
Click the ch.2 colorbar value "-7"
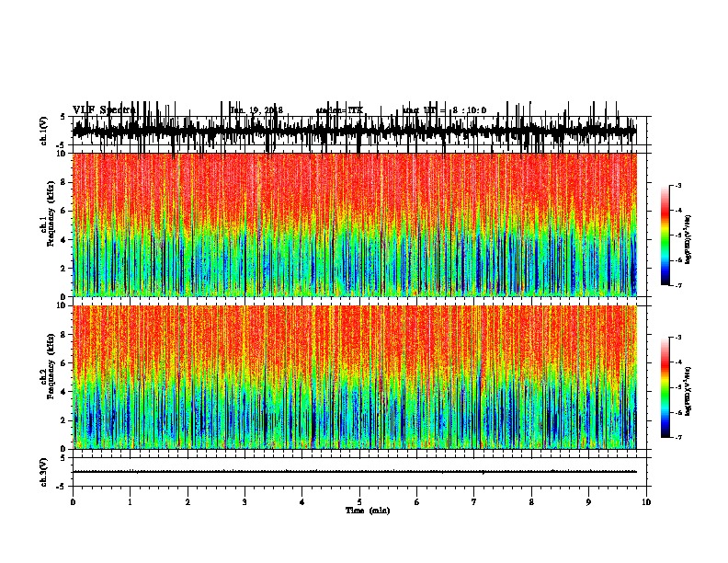pos(677,437)
